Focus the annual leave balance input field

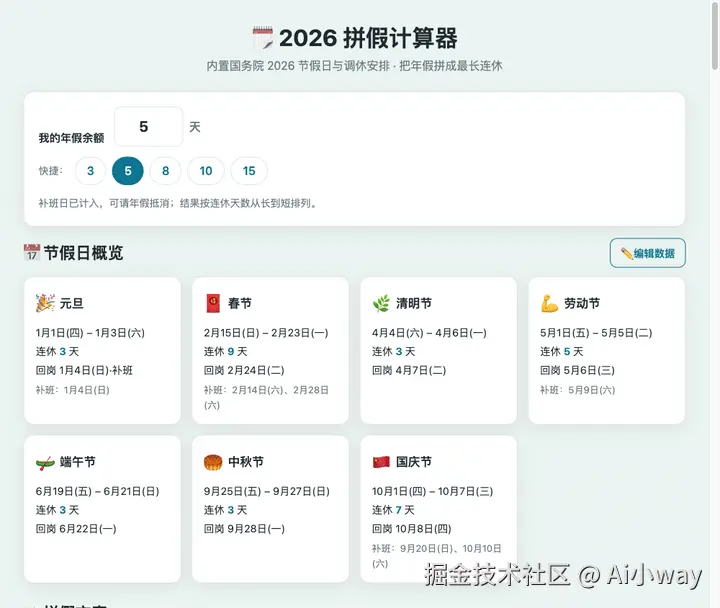(148, 127)
